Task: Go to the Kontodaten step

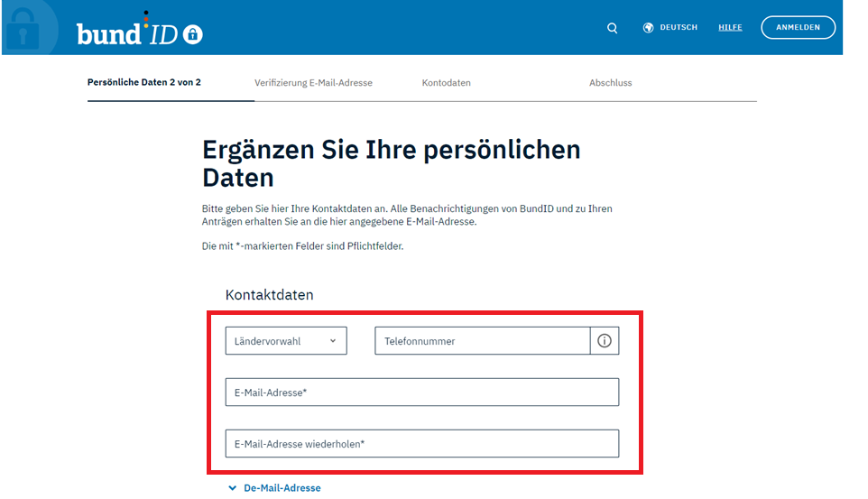Action: pos(446,82)
